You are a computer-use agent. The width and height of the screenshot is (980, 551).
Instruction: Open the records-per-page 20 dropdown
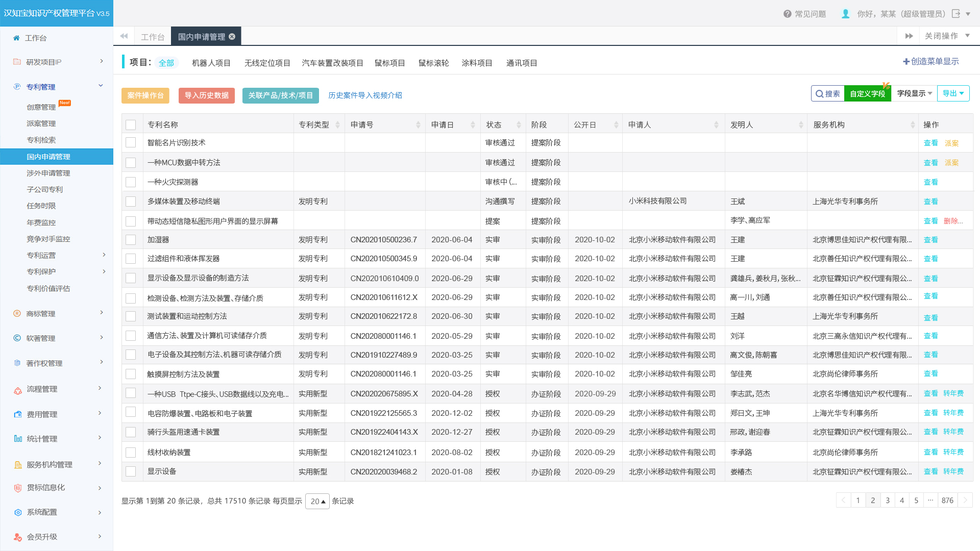(x=317, y=501)
